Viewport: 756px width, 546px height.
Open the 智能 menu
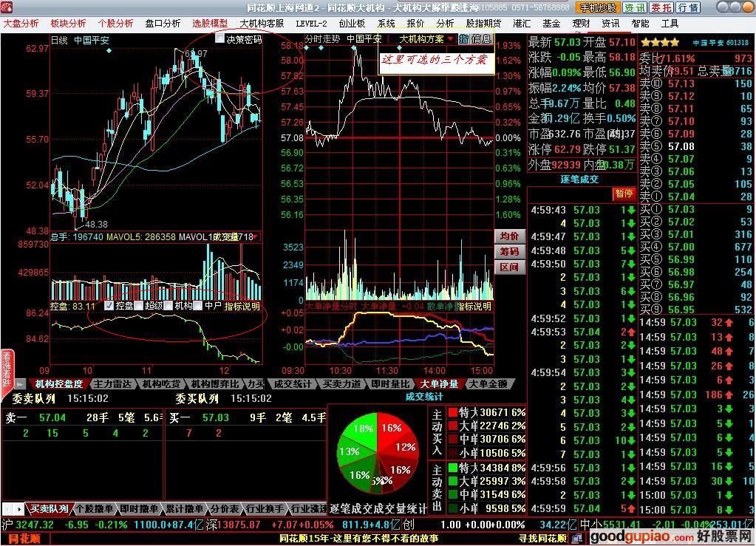[x=640, y=23]
